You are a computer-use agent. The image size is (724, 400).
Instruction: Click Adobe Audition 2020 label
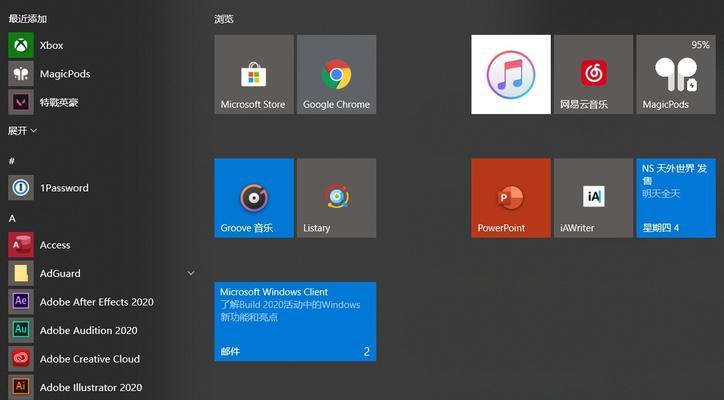coord(89,331)
